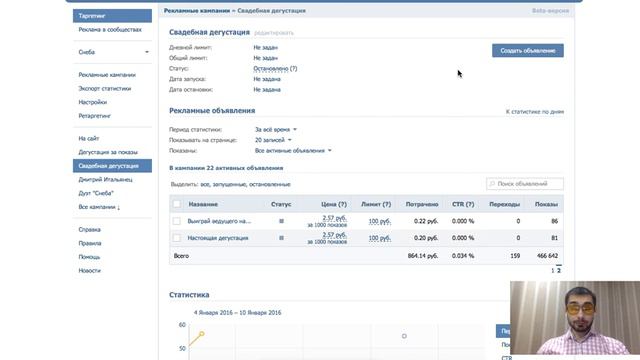
Task: Click the stopped status icon for Выиграй ведущего
Action: [x=281, y=221]
